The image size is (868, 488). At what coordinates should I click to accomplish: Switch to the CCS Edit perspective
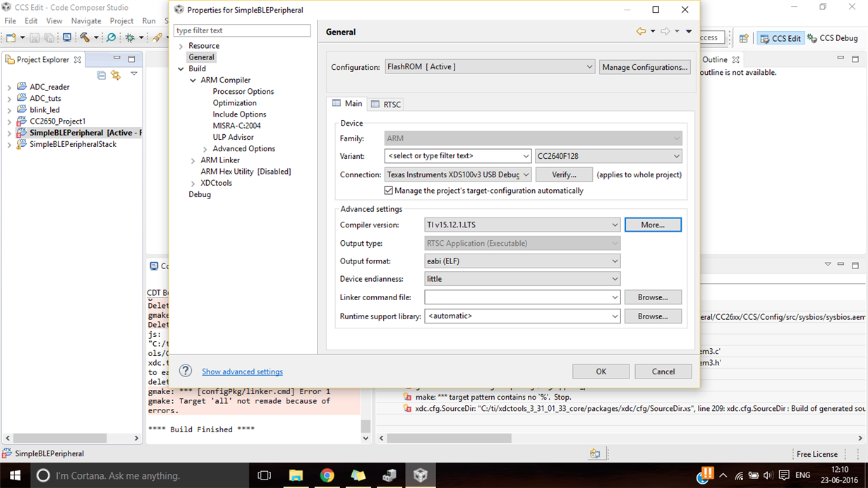780,38
